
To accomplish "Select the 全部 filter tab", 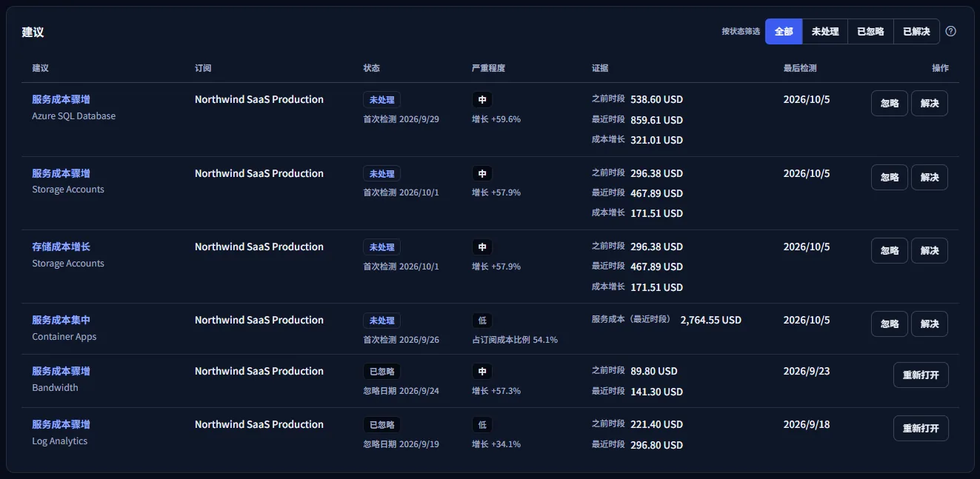I will 784,31.
